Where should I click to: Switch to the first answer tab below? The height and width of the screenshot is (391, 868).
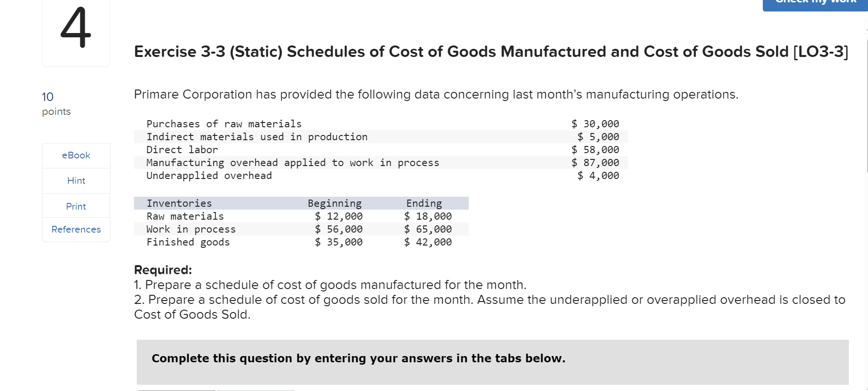click(176, 389)
